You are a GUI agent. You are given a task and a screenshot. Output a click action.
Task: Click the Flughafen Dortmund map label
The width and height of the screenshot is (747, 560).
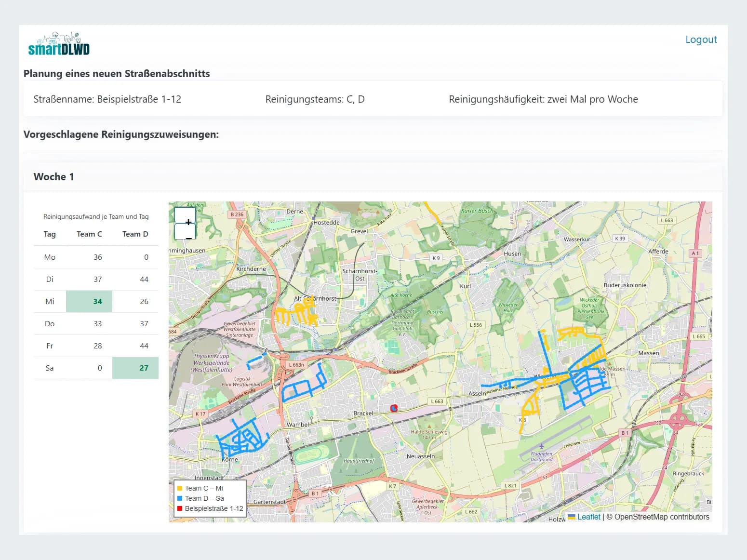click(x=542, y=456)
